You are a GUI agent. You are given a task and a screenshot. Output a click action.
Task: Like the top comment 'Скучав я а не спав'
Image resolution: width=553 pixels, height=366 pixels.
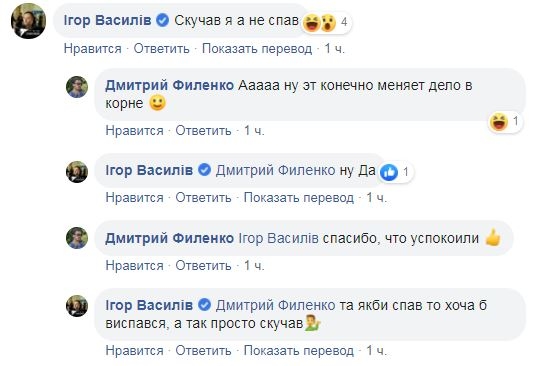(92, 49)
